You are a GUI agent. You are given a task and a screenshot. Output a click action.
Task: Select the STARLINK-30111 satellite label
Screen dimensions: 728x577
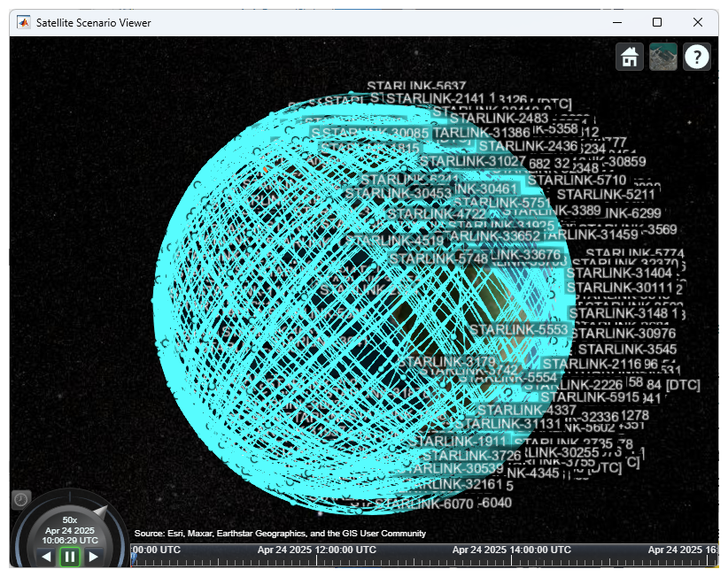tap(619, 288)
